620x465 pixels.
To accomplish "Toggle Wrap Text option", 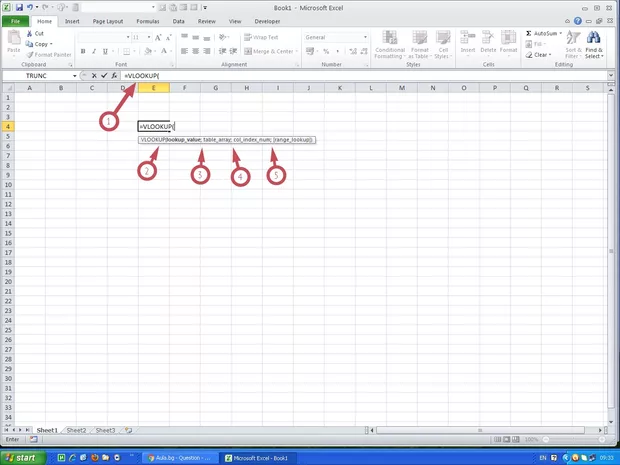I will (x=260, y=37).
